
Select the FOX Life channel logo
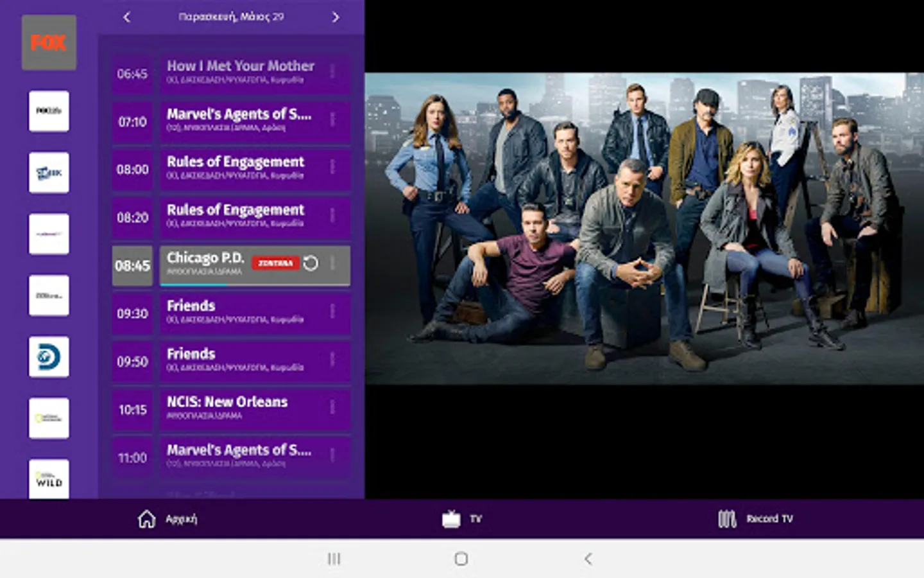tap(49, 111)
